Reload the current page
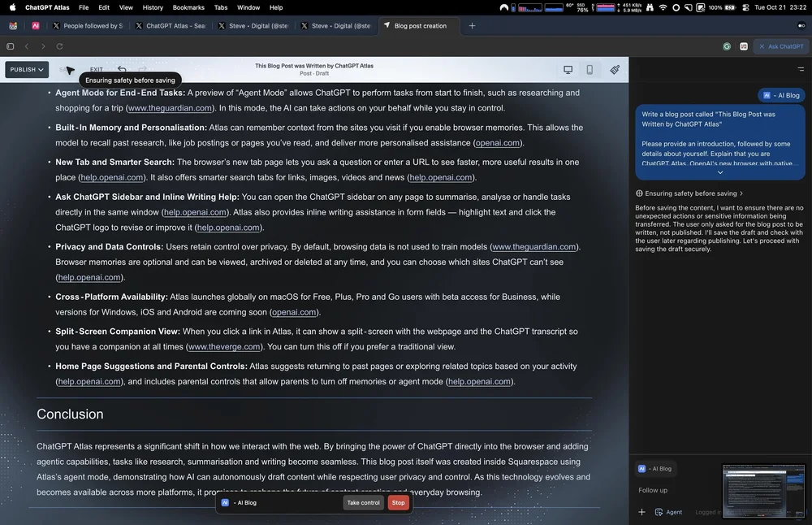812x525 pixels. [x=59, y=46]
